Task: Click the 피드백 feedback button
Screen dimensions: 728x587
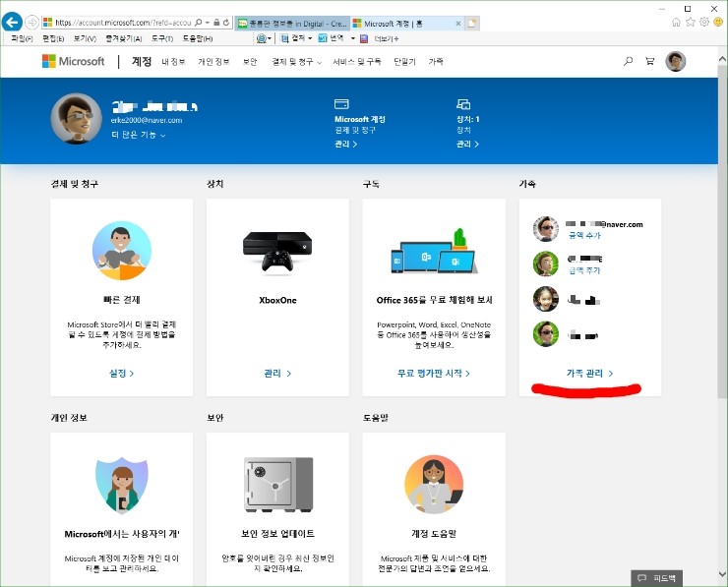Action: coord(656,578)
